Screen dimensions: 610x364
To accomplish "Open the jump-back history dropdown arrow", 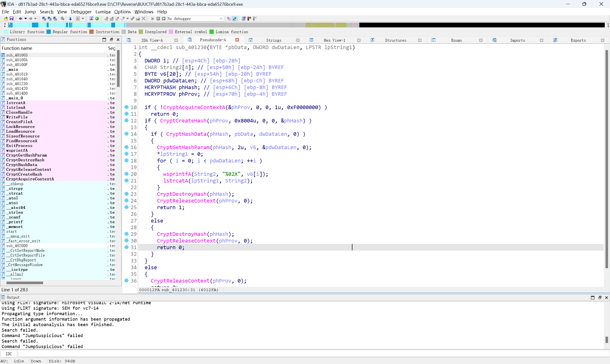I will click(25, 19).
